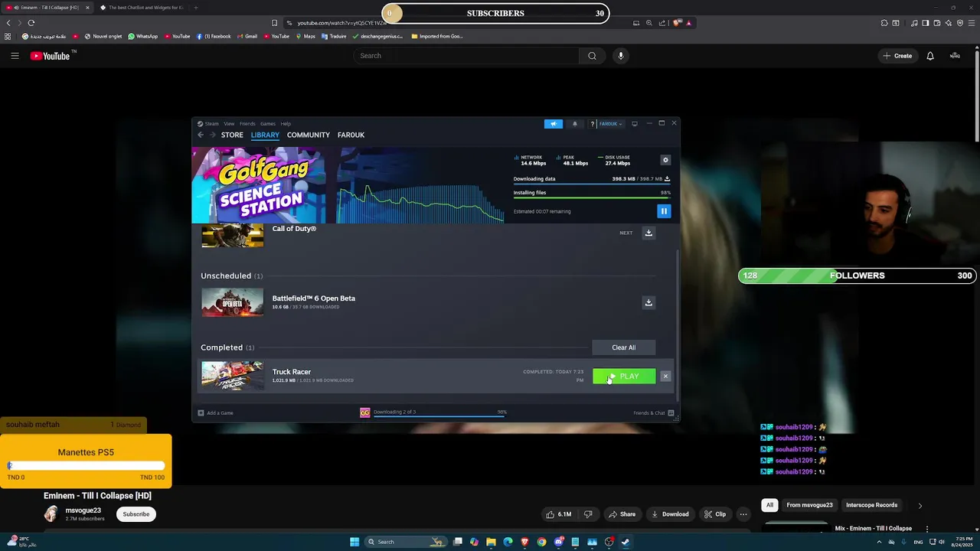Open FAROUK account dropdown in Steam
Screen dimensions: 980x551
[610, 124]
